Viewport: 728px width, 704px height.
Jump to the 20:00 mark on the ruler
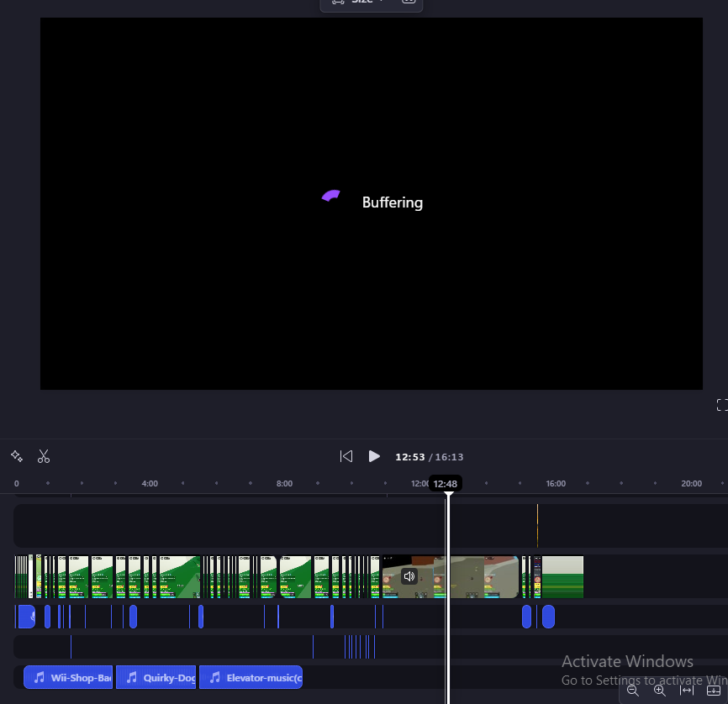691,484
